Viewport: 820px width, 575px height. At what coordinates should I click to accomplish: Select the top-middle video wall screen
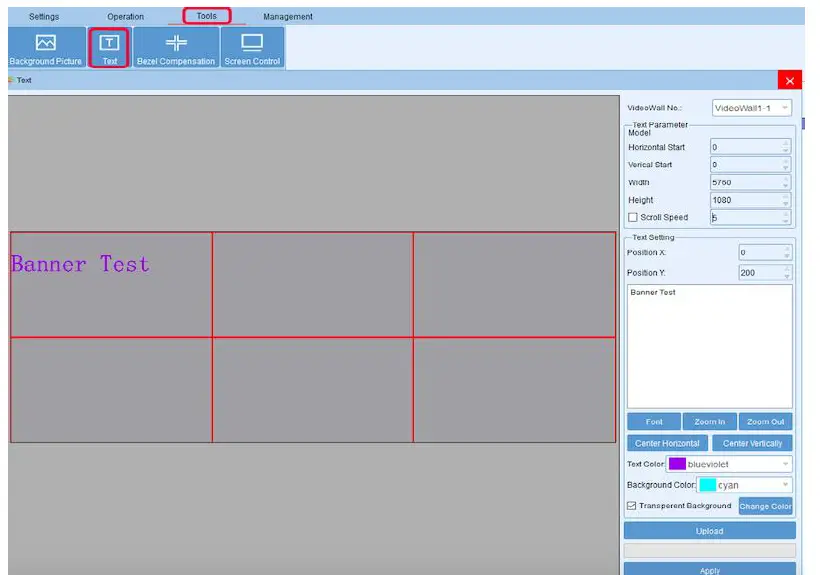(313, 285)
